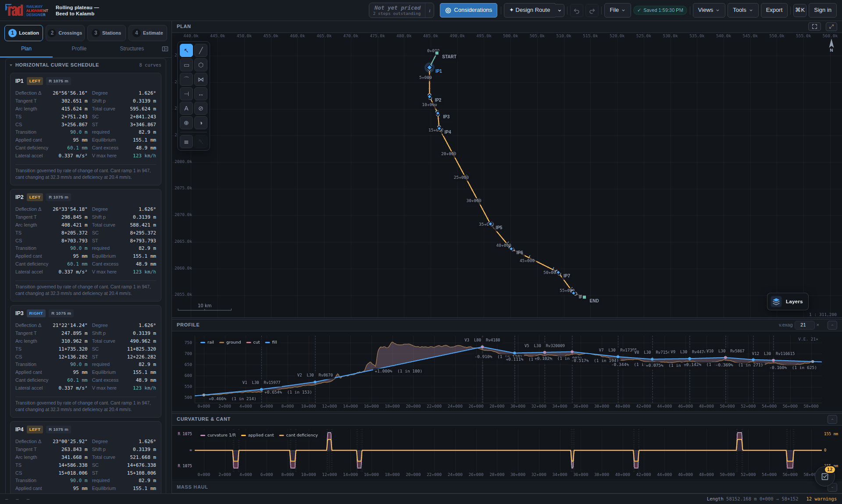Click Sign in
The height and width of the screenshot is (504, 842).
822,10
